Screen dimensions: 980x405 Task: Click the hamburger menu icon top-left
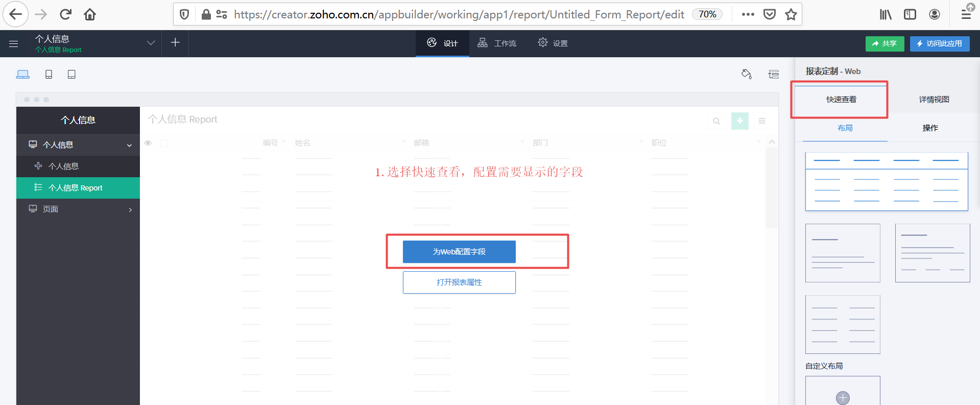click(x=14, y=44)
